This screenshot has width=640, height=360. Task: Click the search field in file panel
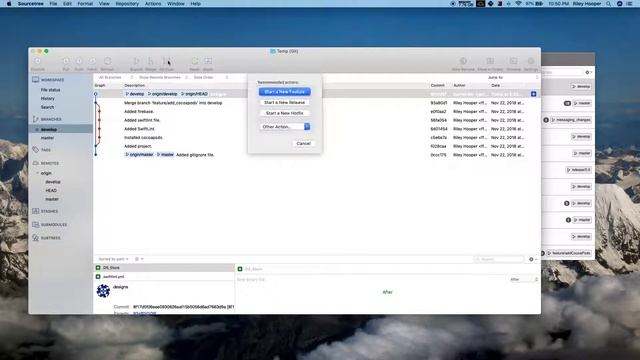point(499,259)
